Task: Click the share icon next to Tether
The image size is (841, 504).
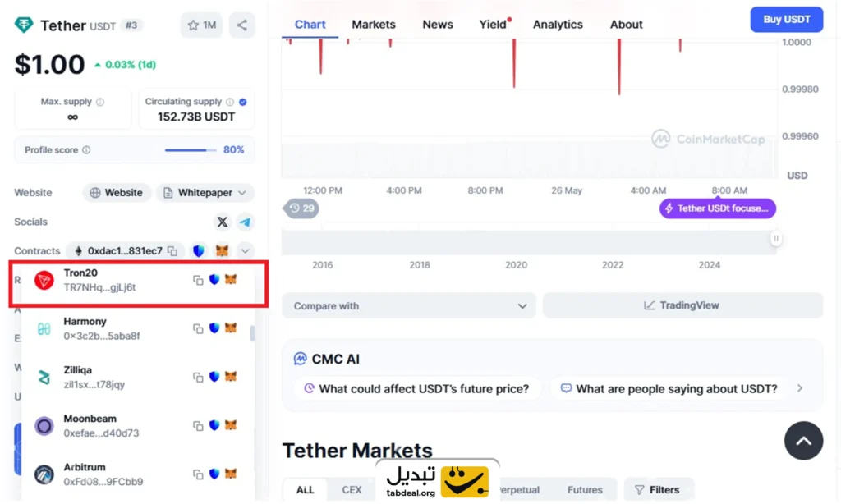Action: (241, 25)
